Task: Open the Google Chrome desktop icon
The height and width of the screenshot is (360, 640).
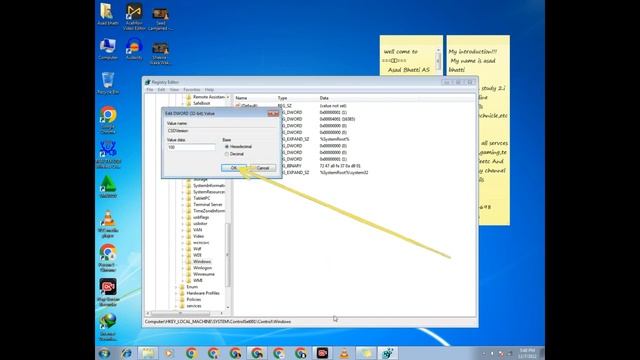Action: [x=108, y=120]
